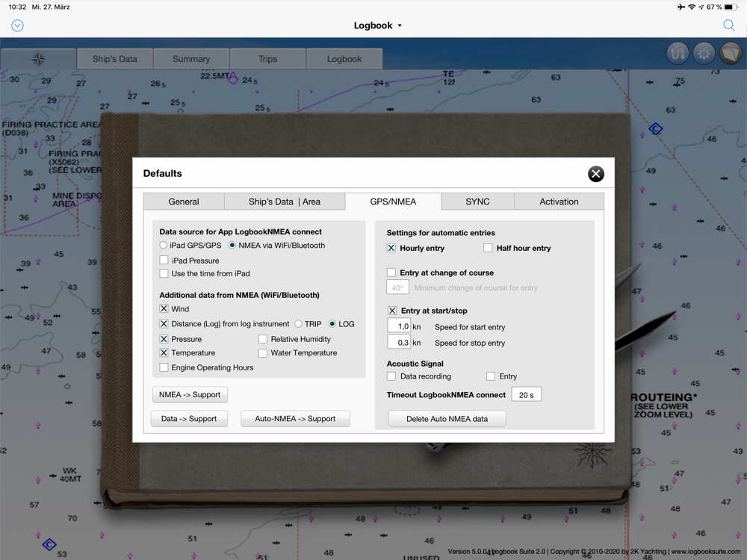Click the sync arrows icon in toolbar
This screenshot has height=560, width=747.
tap(678, 54)
